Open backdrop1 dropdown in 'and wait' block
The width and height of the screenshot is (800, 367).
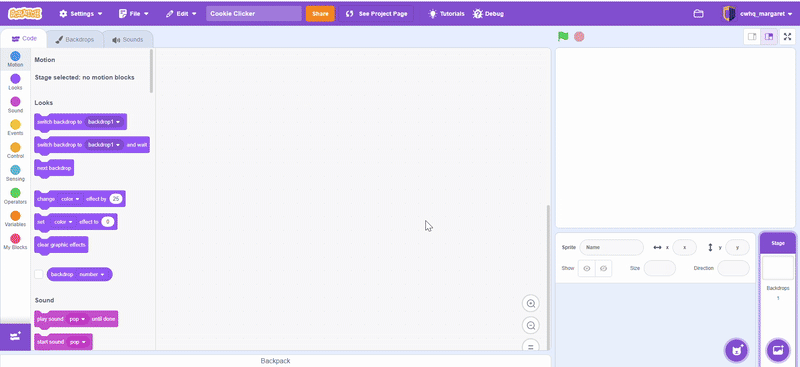(x=104, y=145)
